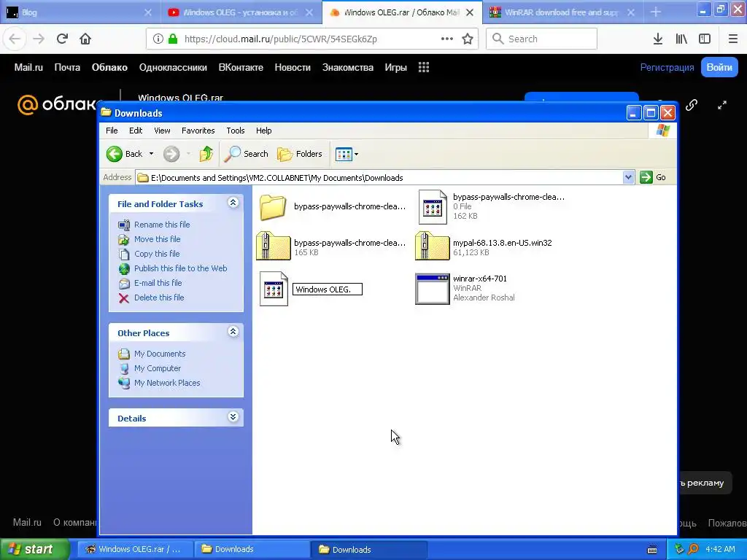Open the Mail.ru apps grid icon
This screenshot has height=560, width=747.
point(424,67)
